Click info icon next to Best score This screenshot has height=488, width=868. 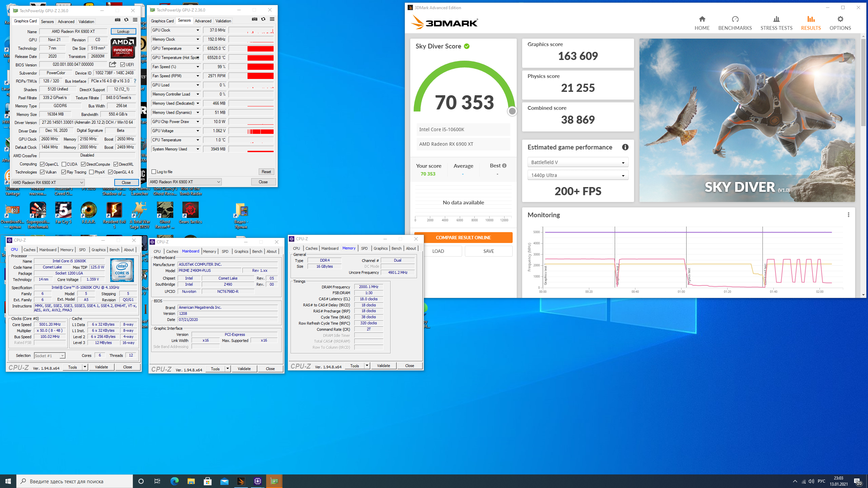tap(505, 165)
